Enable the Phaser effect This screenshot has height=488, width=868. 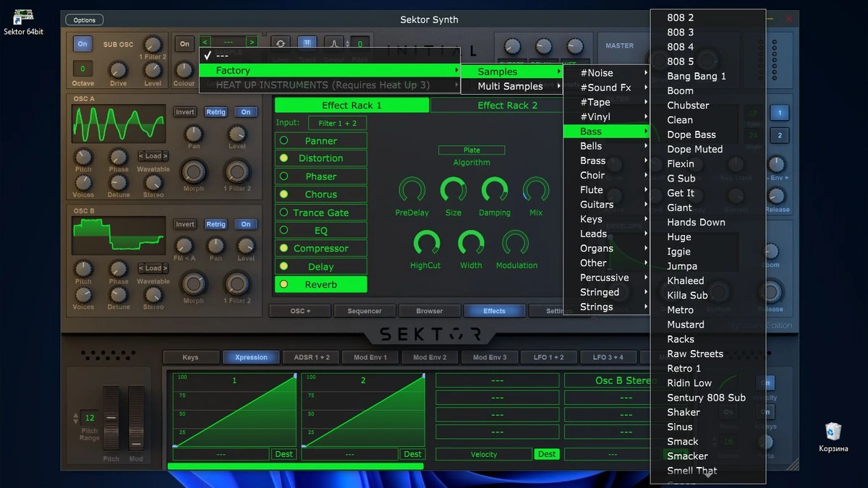click(x=321, y=176)
